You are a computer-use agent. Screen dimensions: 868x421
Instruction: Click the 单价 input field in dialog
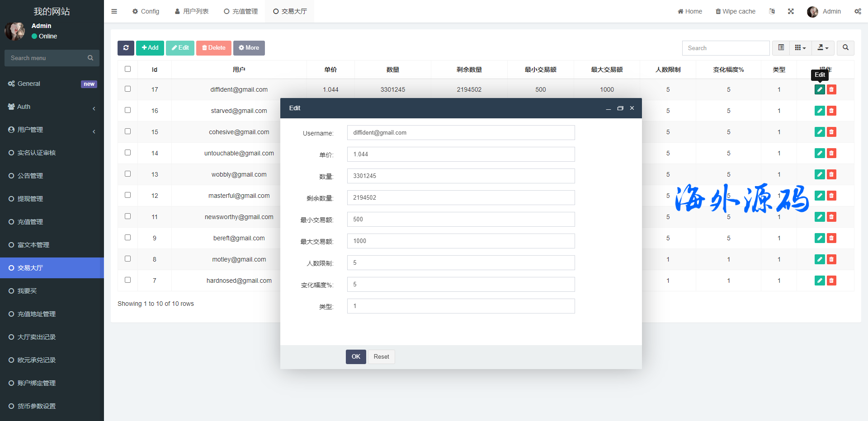click(x=461, y=154)
